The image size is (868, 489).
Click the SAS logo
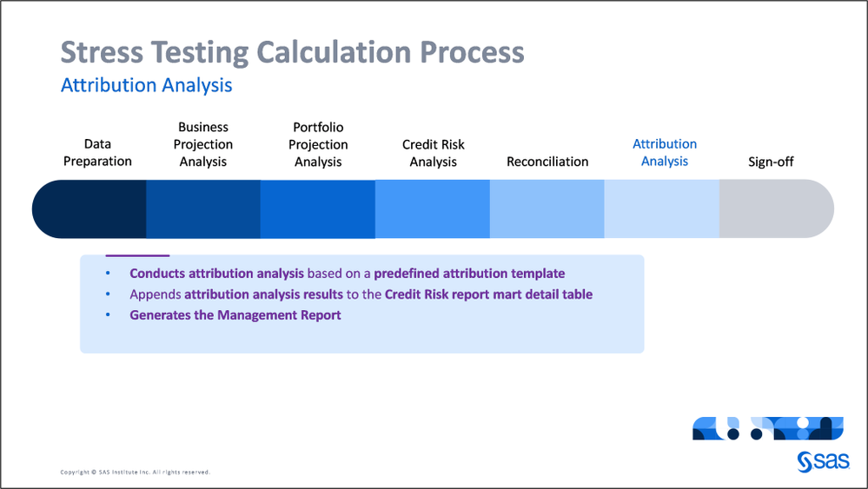[x=819, y=462]
